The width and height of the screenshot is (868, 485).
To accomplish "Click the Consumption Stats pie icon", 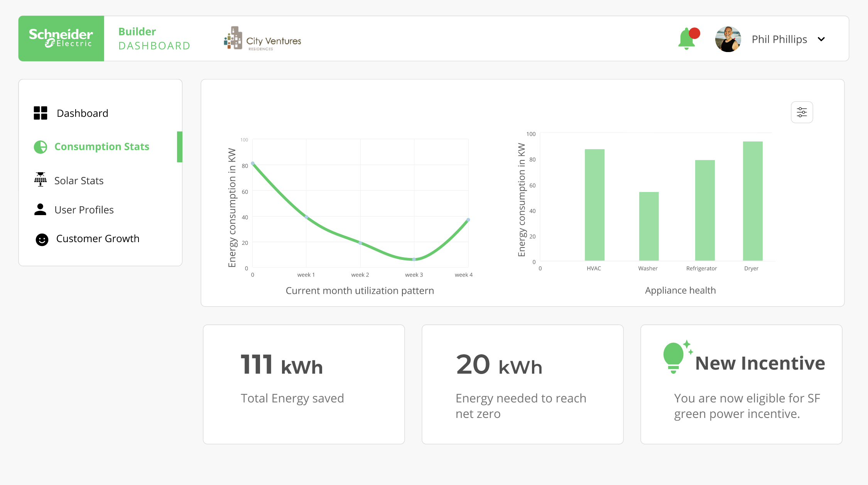I will [x=41, y=147].
